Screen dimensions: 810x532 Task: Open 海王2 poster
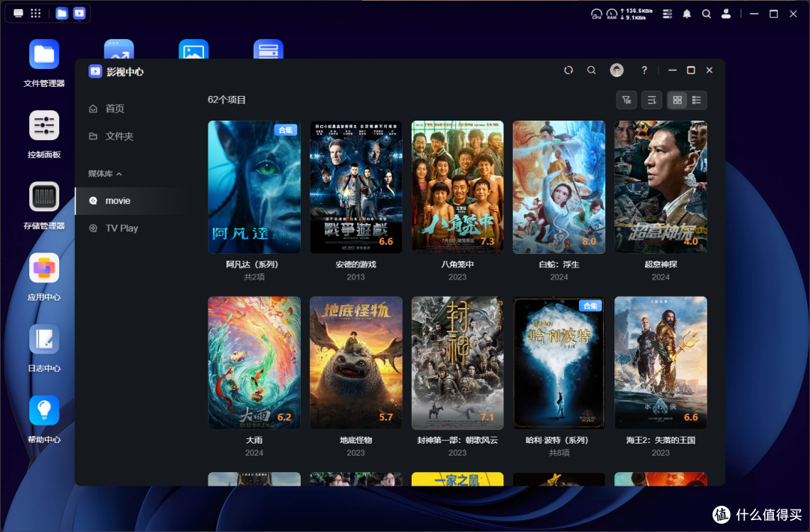(x=661, y=363)
